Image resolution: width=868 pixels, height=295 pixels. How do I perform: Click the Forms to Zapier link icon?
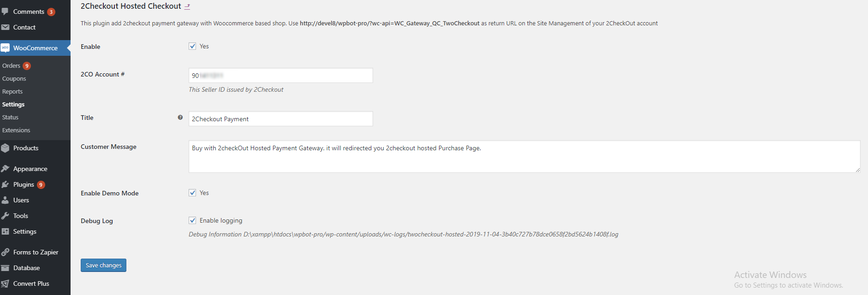(5, 252)
